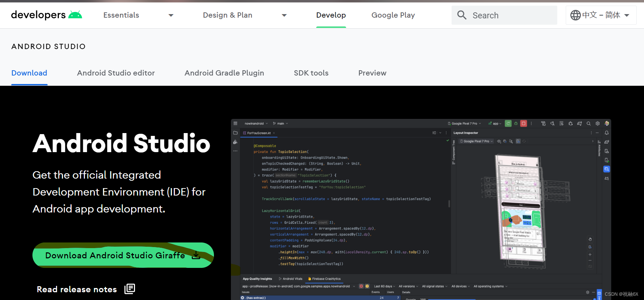Open the All devices filter dropdown
This screenshot has height=300, width=644.
coord(461,286)
